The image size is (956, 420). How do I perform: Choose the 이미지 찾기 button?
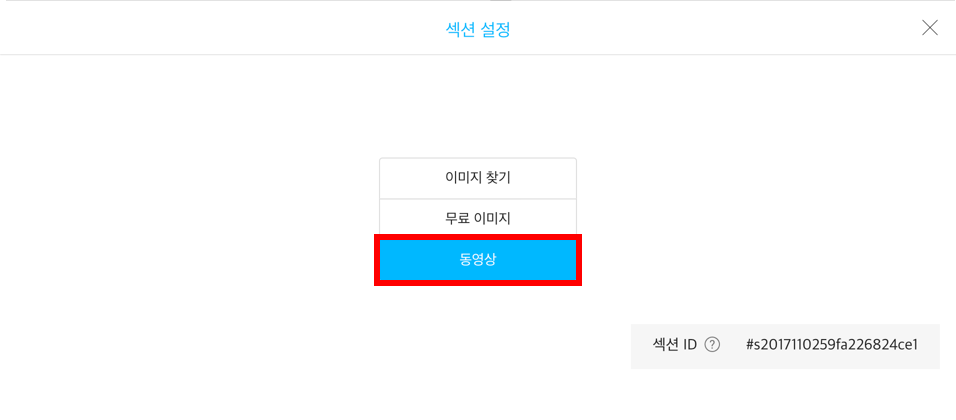coord(478,178)
